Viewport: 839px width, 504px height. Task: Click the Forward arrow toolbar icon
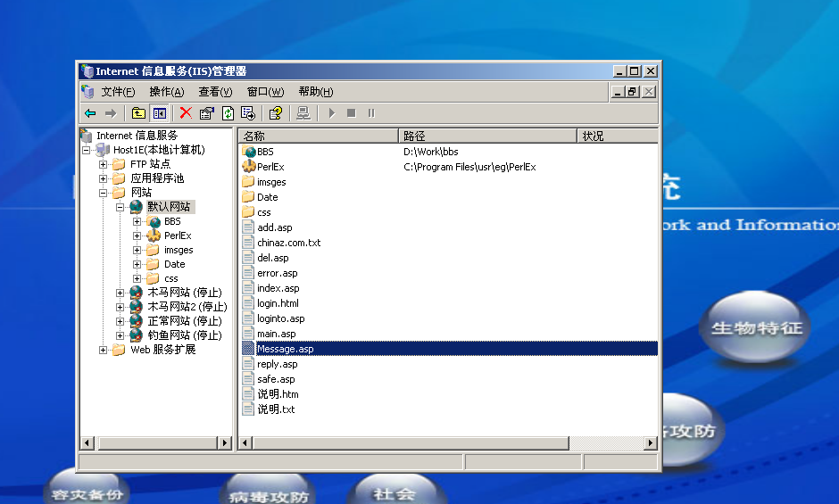pyautogui.click(x=111, y=113)
